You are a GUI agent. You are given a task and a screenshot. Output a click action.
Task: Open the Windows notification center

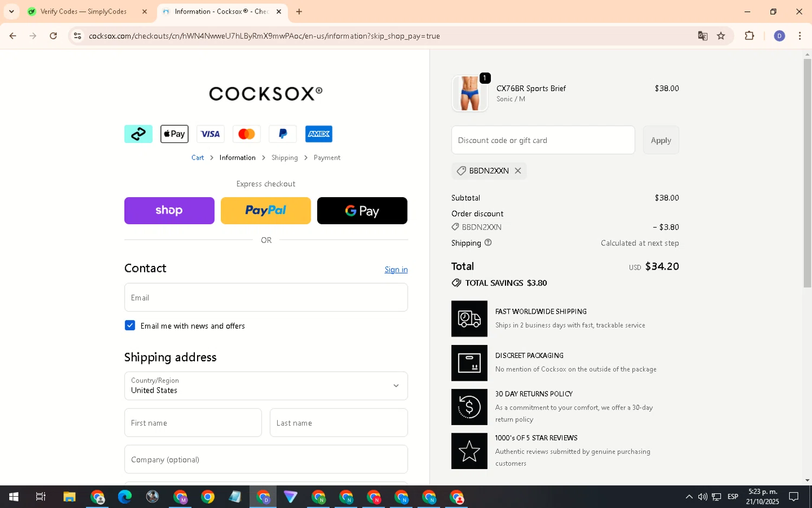(x=794, y=497)
